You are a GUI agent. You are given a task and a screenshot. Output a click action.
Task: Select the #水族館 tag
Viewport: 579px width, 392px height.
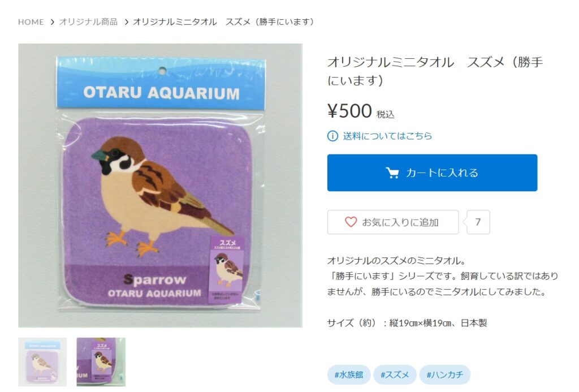348,374
